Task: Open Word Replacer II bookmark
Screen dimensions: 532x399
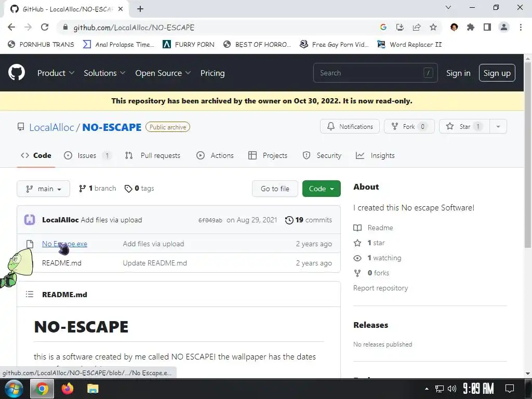Action: (409, 45)
